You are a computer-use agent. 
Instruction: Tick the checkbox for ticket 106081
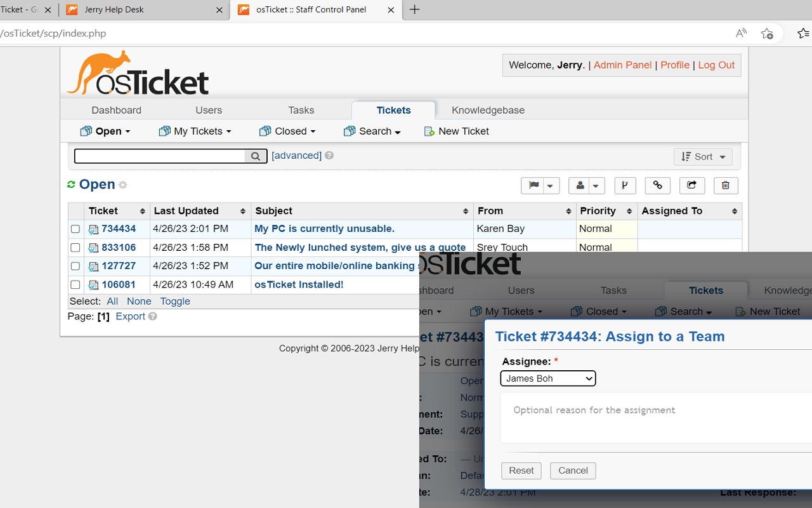pyautogui.click(x=75, y=284)
